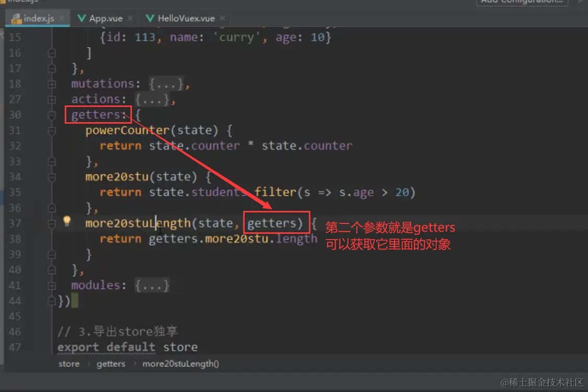The image size is (588, 392).
Task: Click the JS file icon on index.js tab
Action: point(16,18)
